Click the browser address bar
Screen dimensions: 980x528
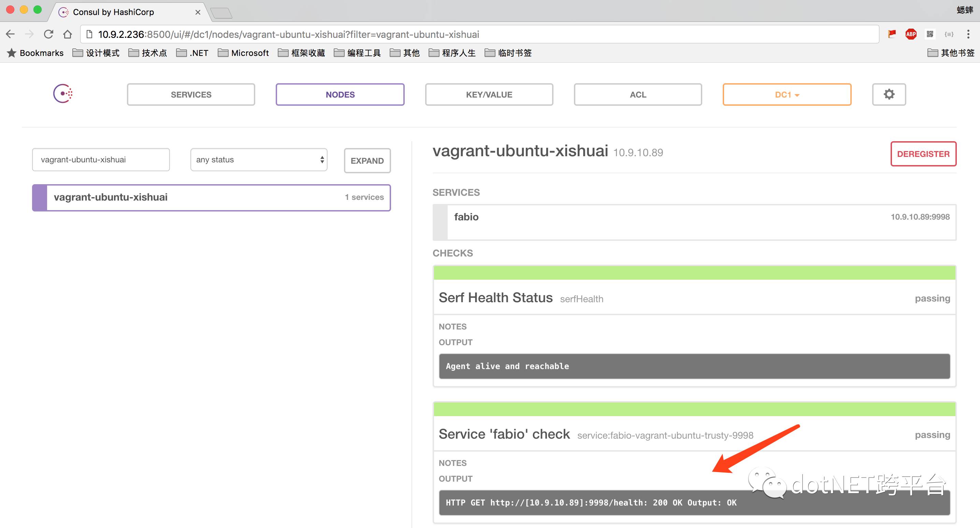coord(479,34)
